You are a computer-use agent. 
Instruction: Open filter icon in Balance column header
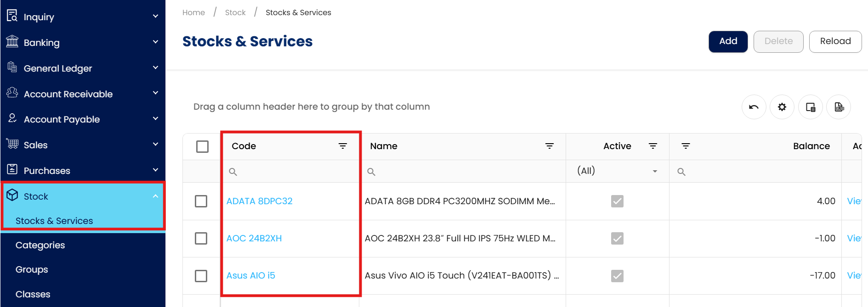click(x=686, y=146)
